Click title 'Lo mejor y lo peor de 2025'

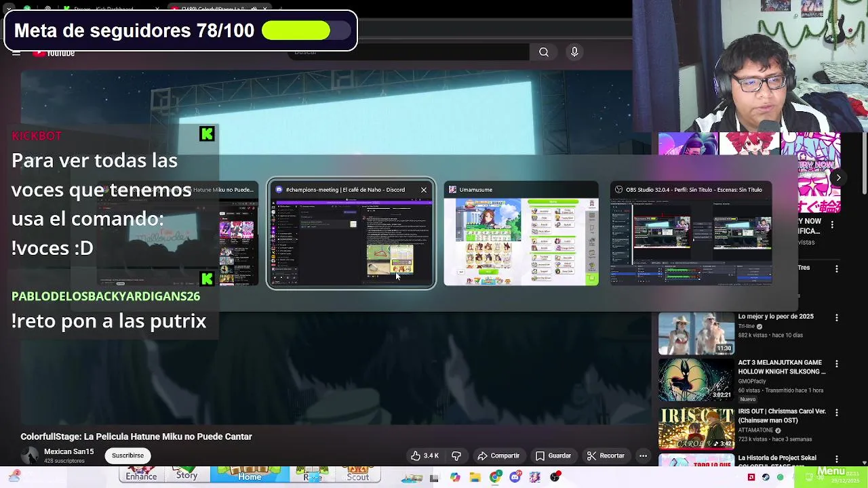click(776, 317)
